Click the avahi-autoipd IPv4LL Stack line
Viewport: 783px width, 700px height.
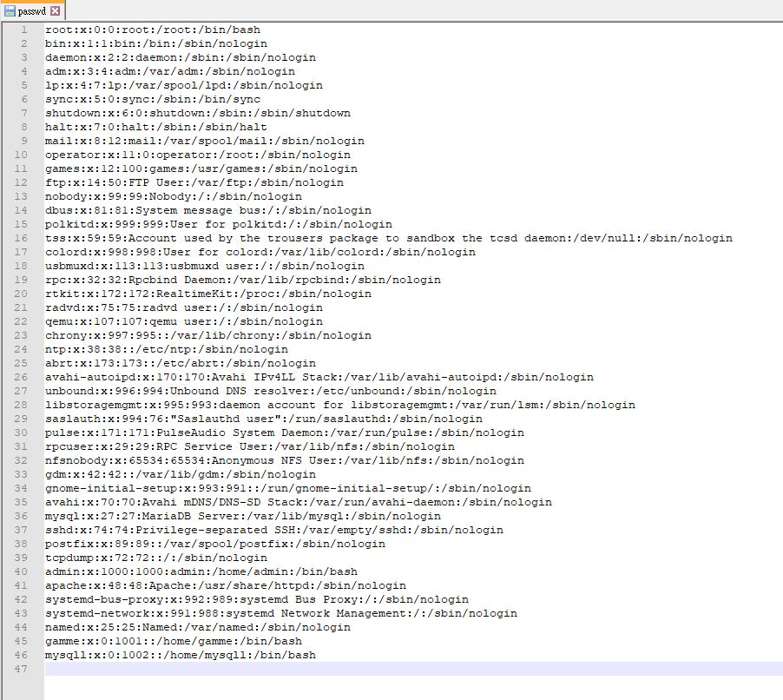319,377
